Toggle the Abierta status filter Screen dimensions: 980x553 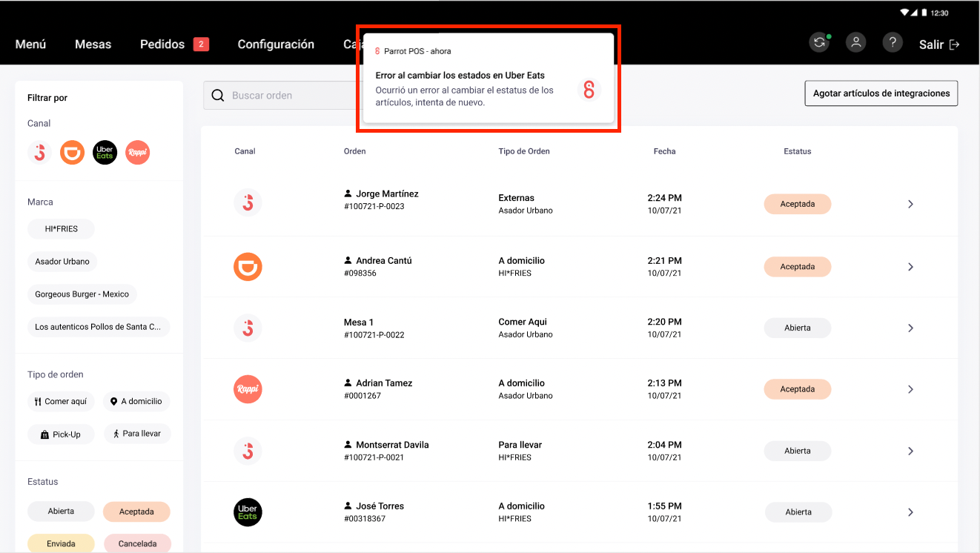pos(61,511)
